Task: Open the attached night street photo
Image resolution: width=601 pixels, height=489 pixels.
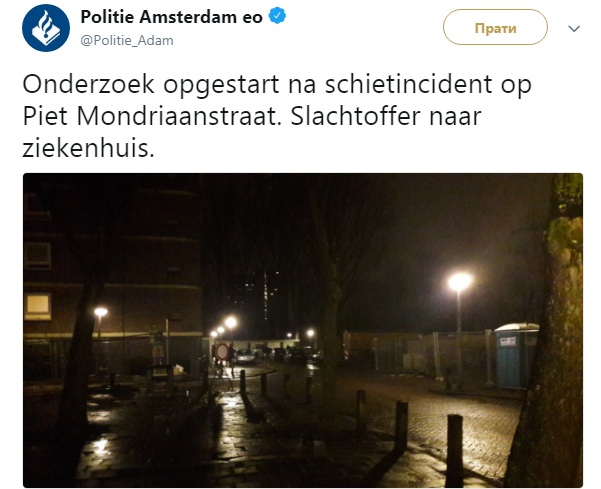Action: coord(303,330)
